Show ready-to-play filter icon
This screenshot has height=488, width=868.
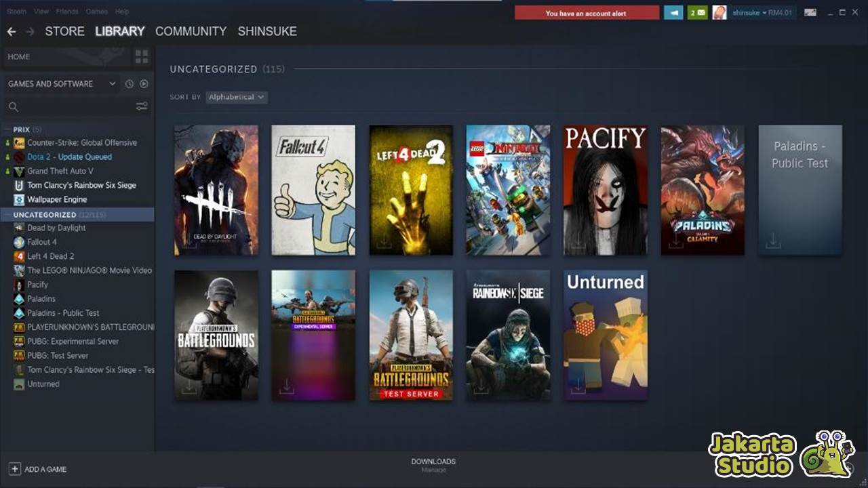click(x=144, y=84)
